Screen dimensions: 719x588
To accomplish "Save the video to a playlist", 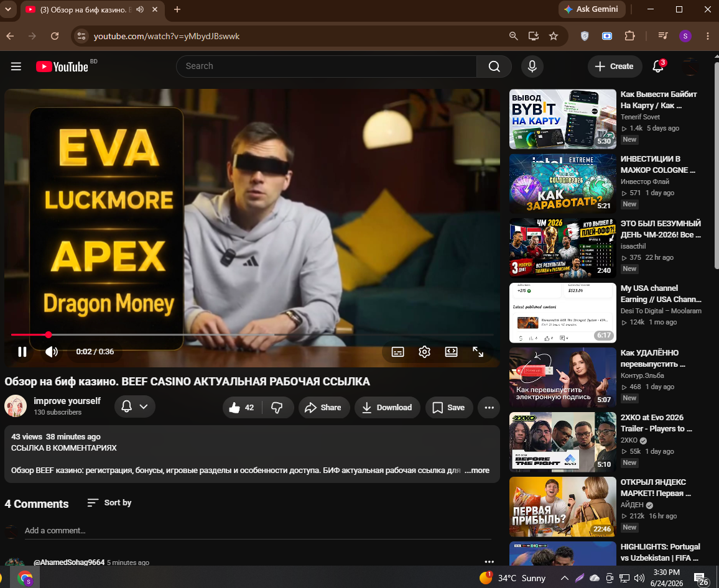I will pos(449,407).
